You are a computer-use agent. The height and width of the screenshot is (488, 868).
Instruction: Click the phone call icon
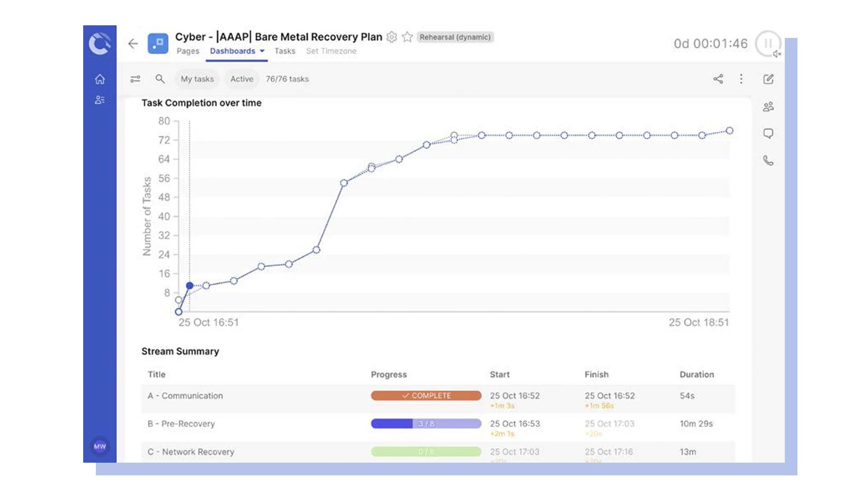coord(768,160)
